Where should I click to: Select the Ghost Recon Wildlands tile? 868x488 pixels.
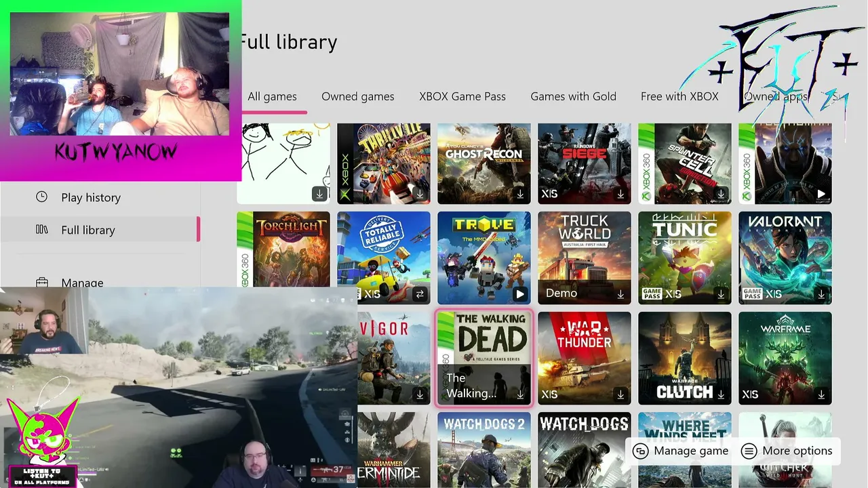(x=484, y=163)
